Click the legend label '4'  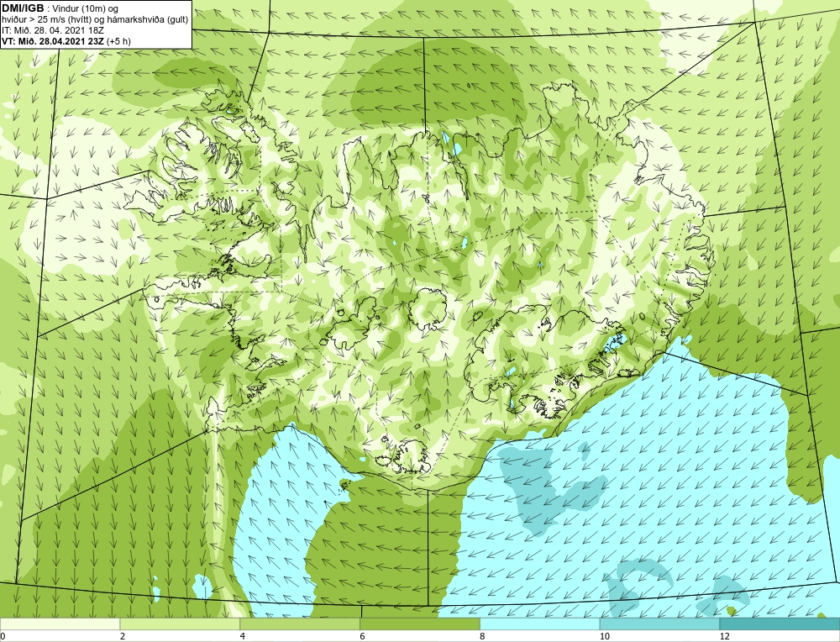click(x=243, y=636)
